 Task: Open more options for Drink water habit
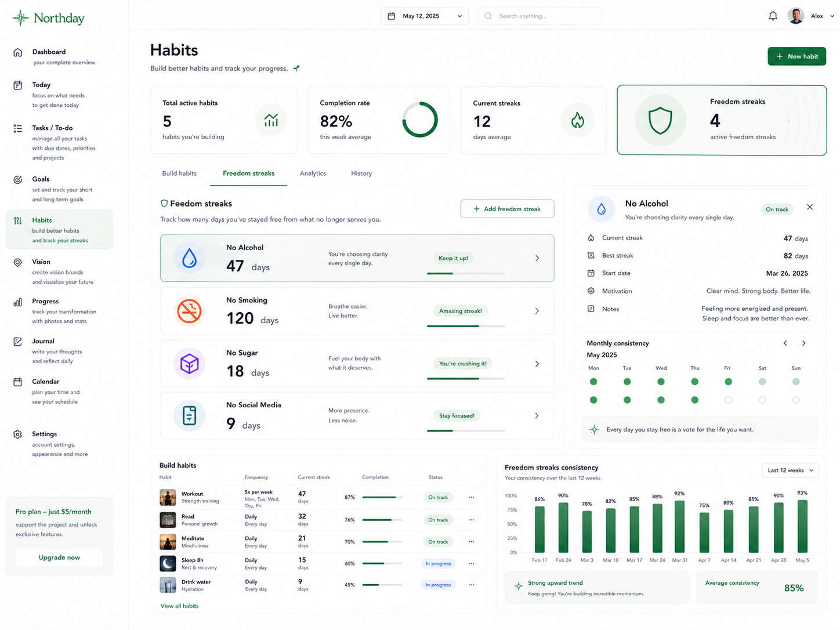click(471, 585)
